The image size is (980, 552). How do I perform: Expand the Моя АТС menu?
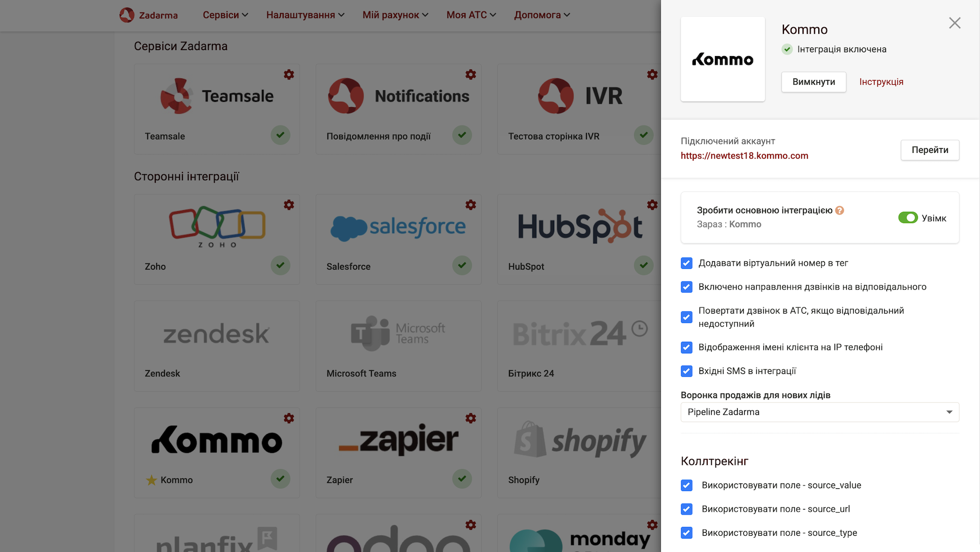(x=471, y=15)
